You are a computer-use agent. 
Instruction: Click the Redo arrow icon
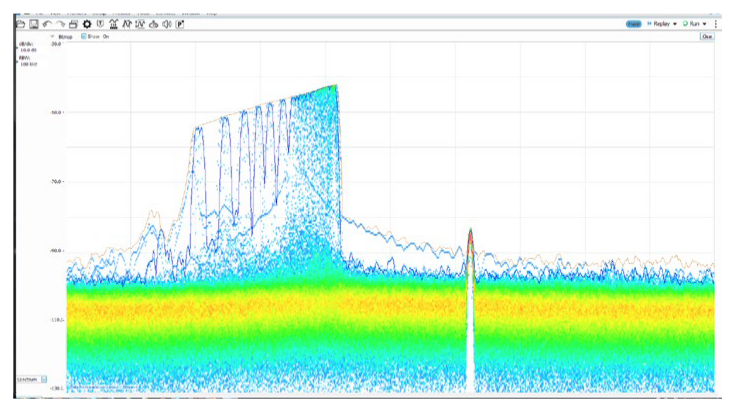[60, 24]
